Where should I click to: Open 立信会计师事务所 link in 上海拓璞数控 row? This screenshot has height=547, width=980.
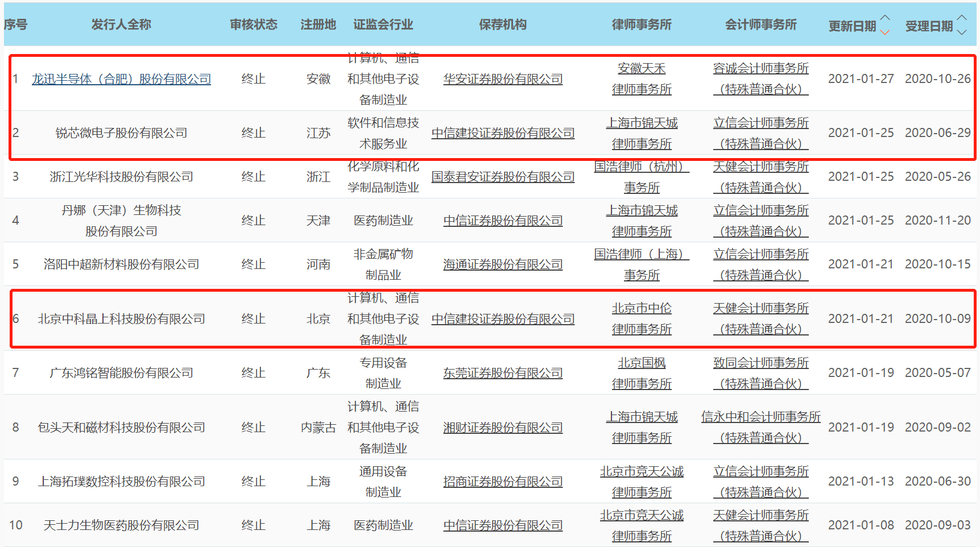pyautogui.click(x=761, y=482)
